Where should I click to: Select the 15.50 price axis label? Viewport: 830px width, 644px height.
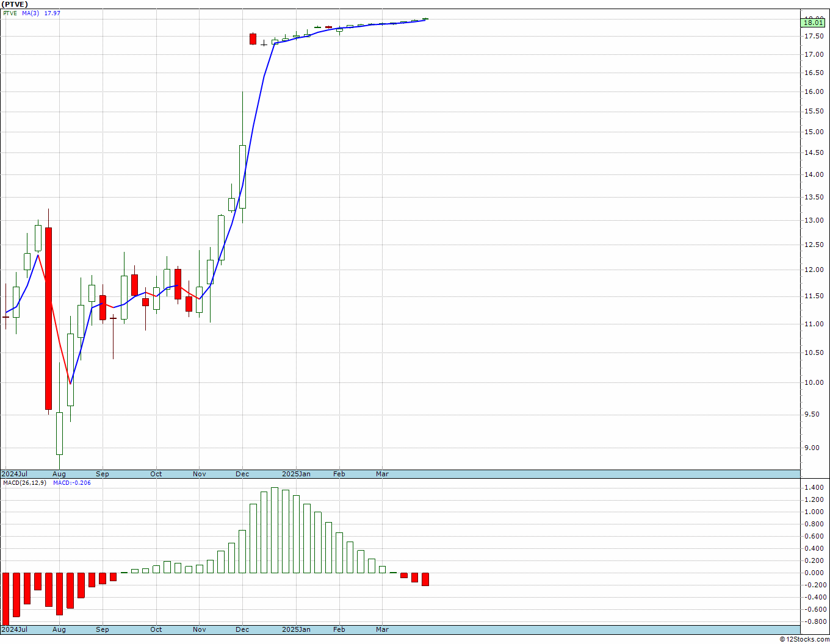point(814,112)
